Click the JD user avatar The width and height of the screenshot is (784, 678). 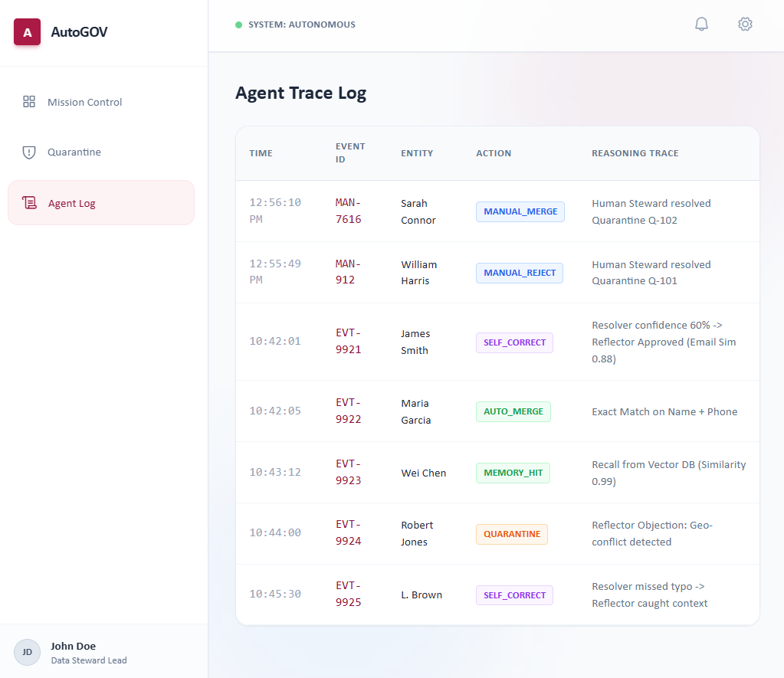pos(27,652)
